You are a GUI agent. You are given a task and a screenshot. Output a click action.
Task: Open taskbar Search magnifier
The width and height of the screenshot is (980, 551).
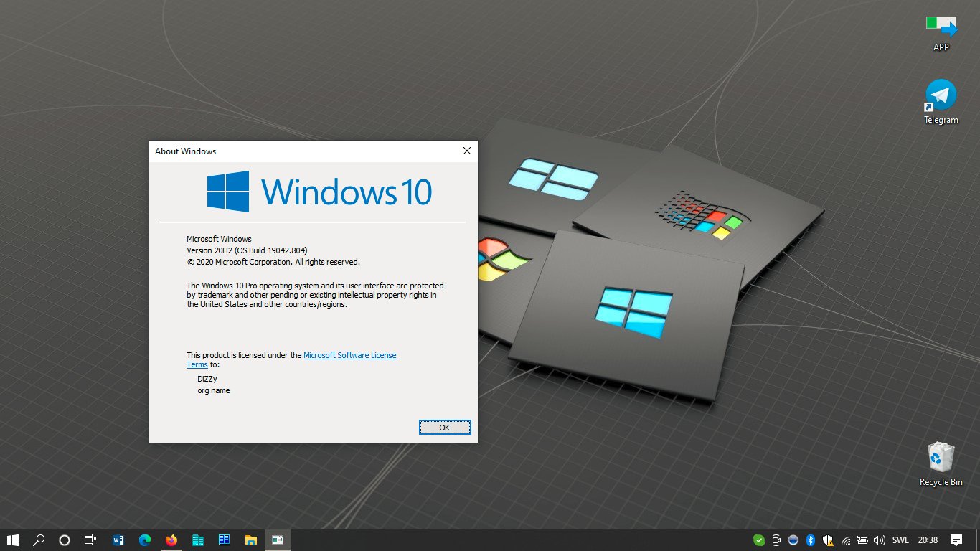click(39, 540)
